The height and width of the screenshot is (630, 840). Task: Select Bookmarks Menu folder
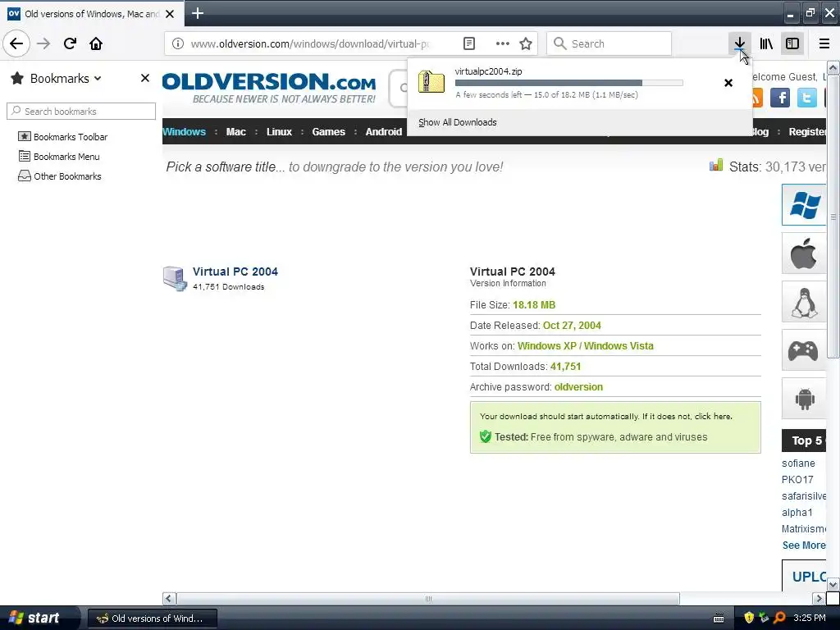59,157
